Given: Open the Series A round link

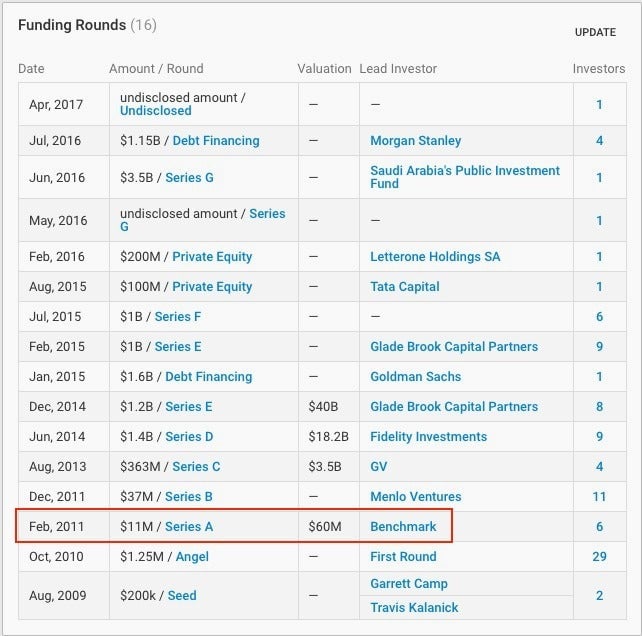Looking at the screenshot, I should [189, 526].
